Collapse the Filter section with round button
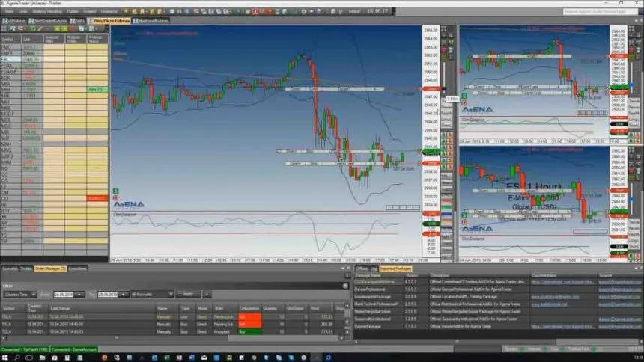The width and height of the screenshot is (644, 362). pos(345,286)
